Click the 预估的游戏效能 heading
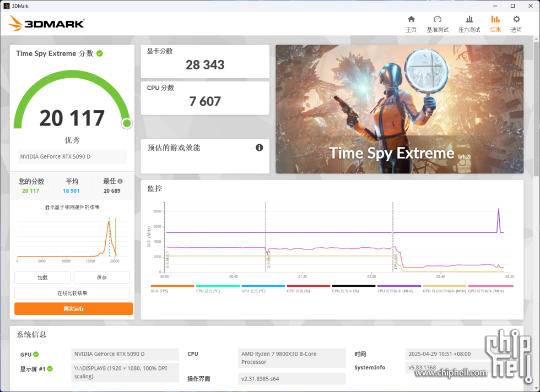 tap(174, 148)
